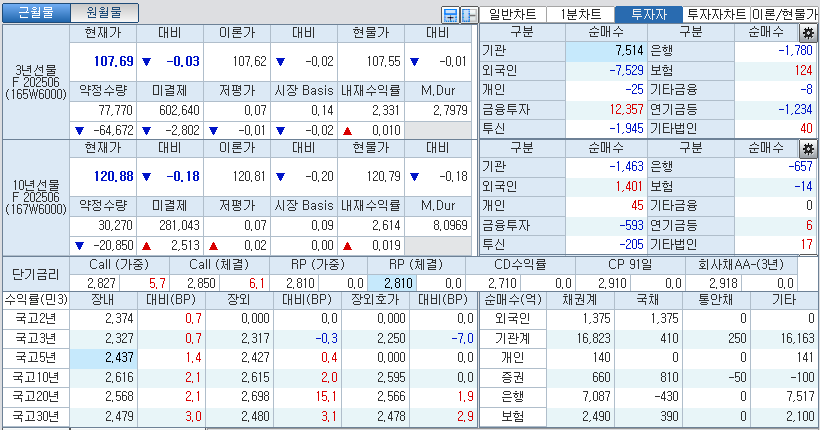The width and height of the screenshot is (820, 430).
Task: Click 연기금등 net buy -1,234
Action: click(x=795, y=109)
